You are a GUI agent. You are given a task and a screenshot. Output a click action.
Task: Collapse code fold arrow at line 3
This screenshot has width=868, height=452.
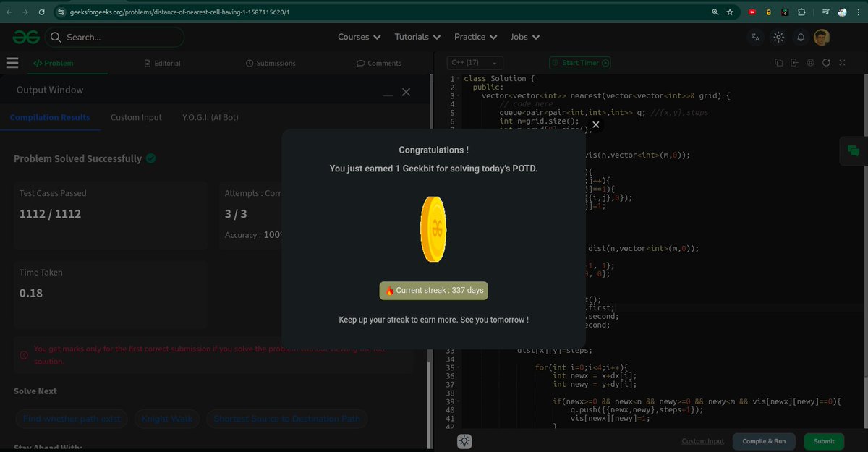[x=459, y=95]
